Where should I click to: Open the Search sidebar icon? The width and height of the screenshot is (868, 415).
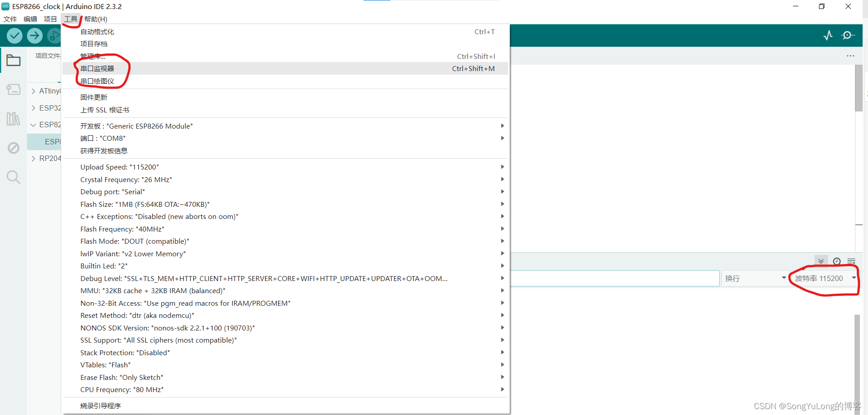point(13,177)
